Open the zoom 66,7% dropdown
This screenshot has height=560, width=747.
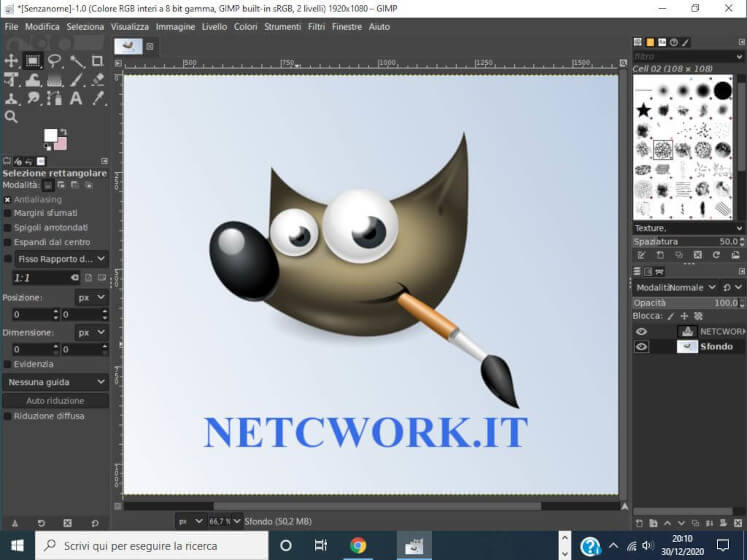pyautogui.click(x=224, y=521)
